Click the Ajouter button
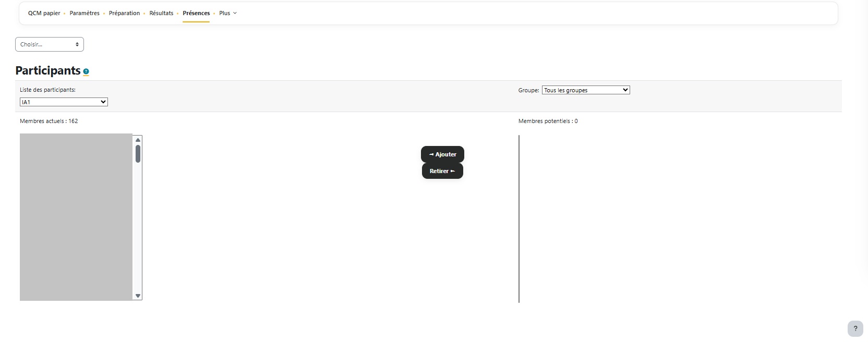The width and height of the screenshot is (868, 342). click(x=442, y=154)
